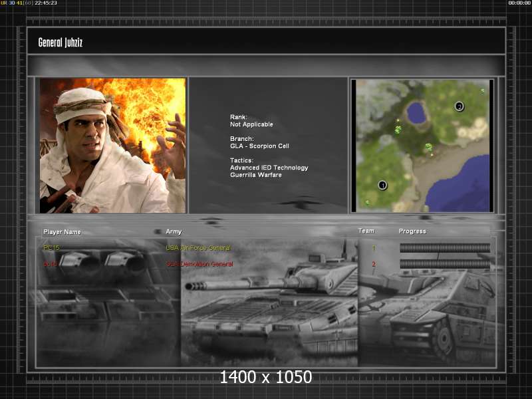The height and width of the screenshot is (399, 532).
Task: Click the PC15 loading progress bar
Action: tap(445, 248)
